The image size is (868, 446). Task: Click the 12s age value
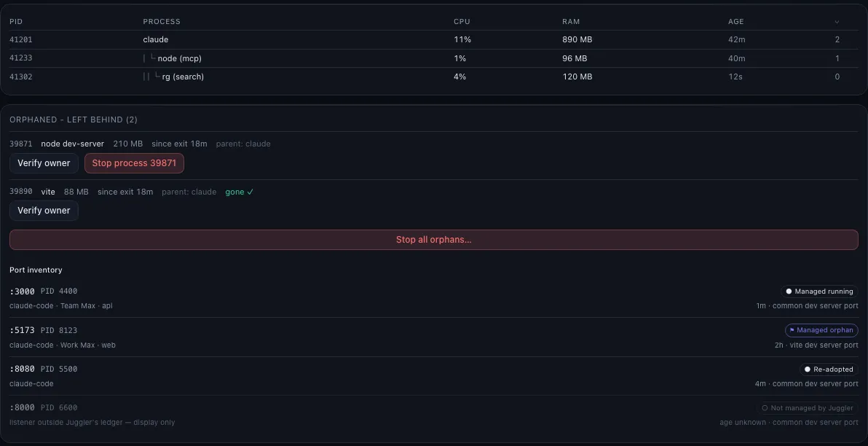(735, 77)
